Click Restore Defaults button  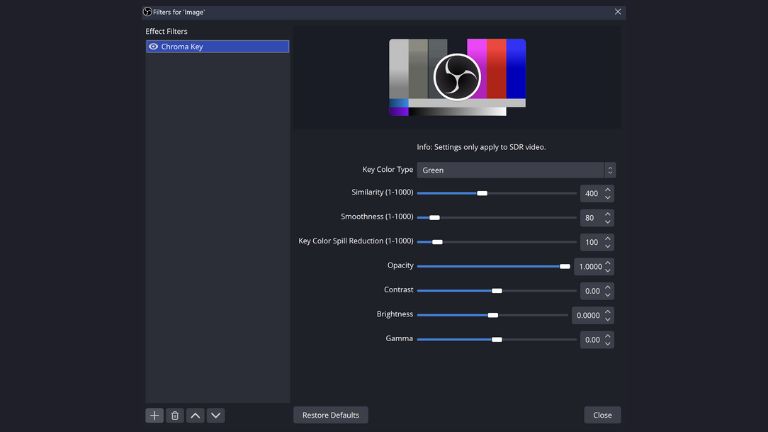(331, 415)
